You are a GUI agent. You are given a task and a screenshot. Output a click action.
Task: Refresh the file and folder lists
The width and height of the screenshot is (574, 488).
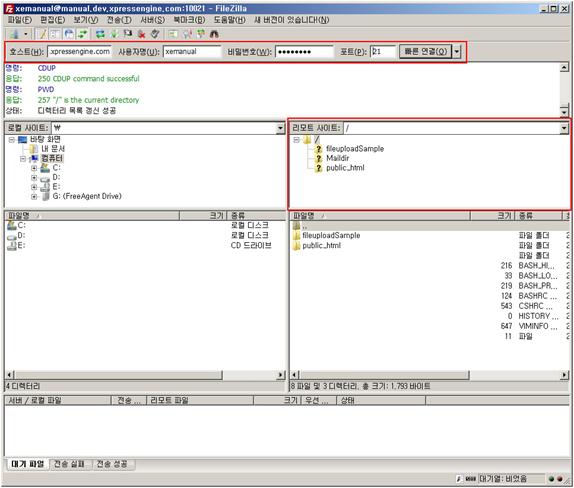click(x=100, y=34)
